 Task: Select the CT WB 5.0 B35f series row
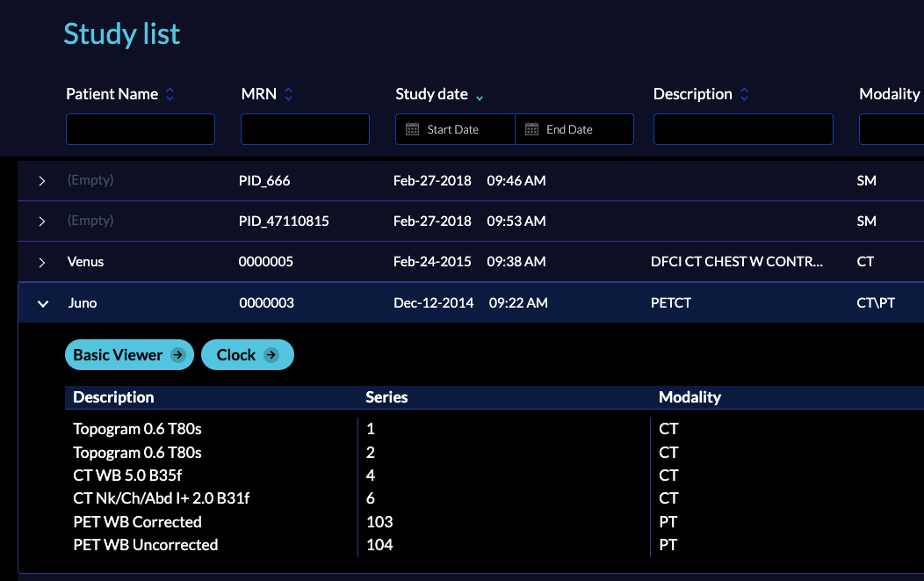[x=494, y=476]
